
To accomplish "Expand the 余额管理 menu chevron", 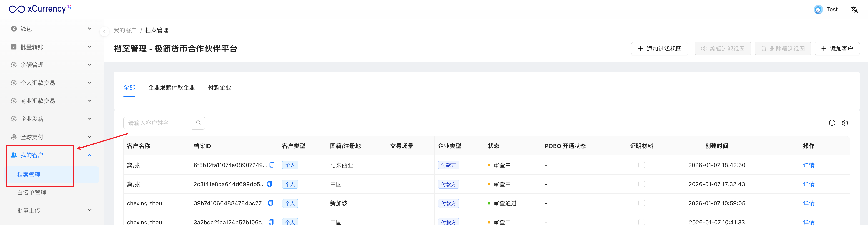I will click(90, 65).
